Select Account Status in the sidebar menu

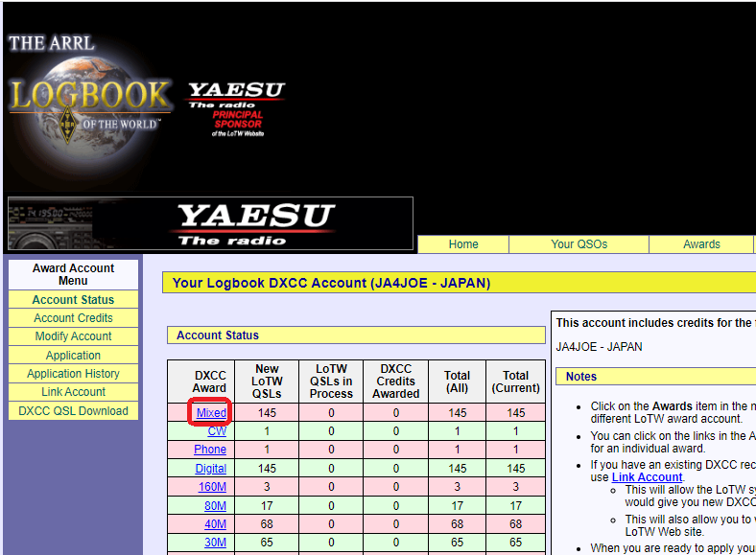pyautogui.click(x=73, y=300)
